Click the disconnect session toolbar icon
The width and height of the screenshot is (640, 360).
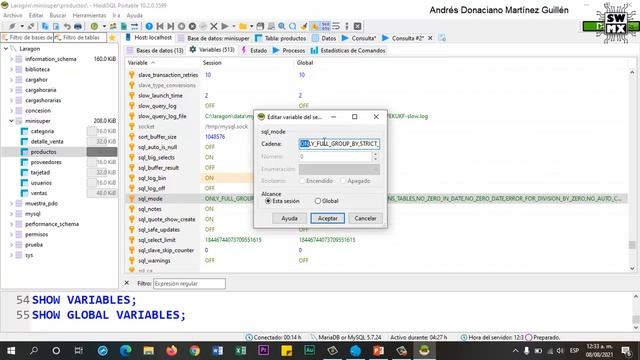32,26
